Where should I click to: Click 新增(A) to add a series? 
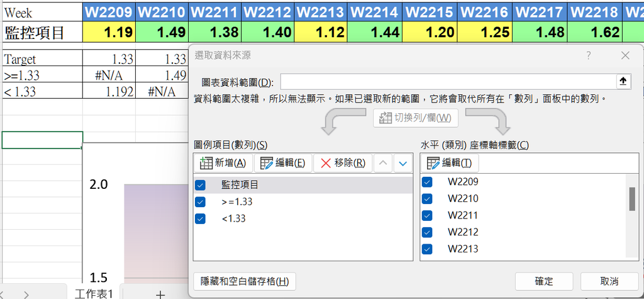(x=223, y=163)
